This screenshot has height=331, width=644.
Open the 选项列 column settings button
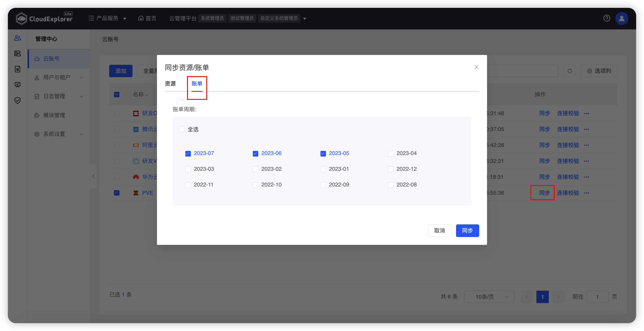click(599, 71)
